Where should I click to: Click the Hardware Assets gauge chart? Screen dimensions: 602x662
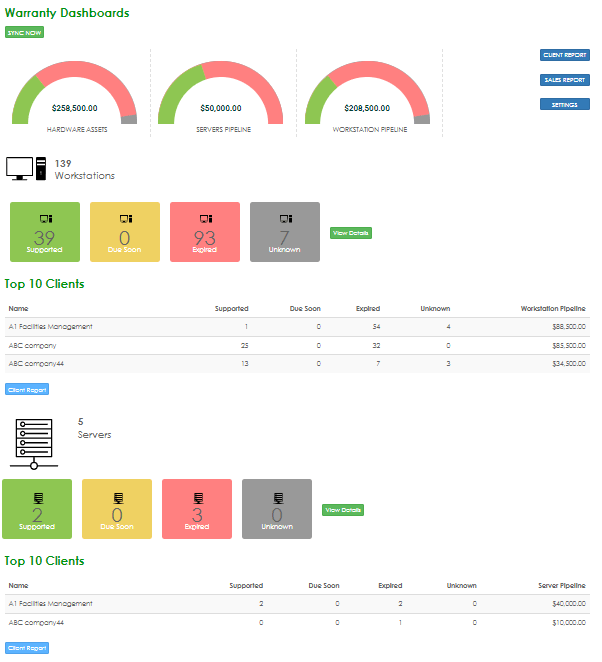[77, 95]
